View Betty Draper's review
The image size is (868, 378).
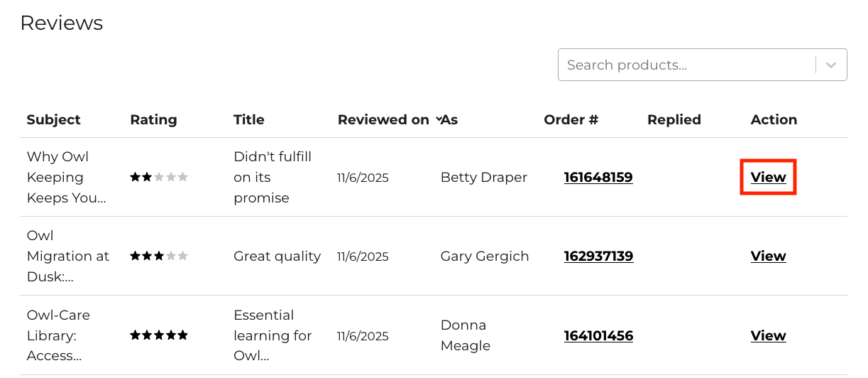pos(768,177)
